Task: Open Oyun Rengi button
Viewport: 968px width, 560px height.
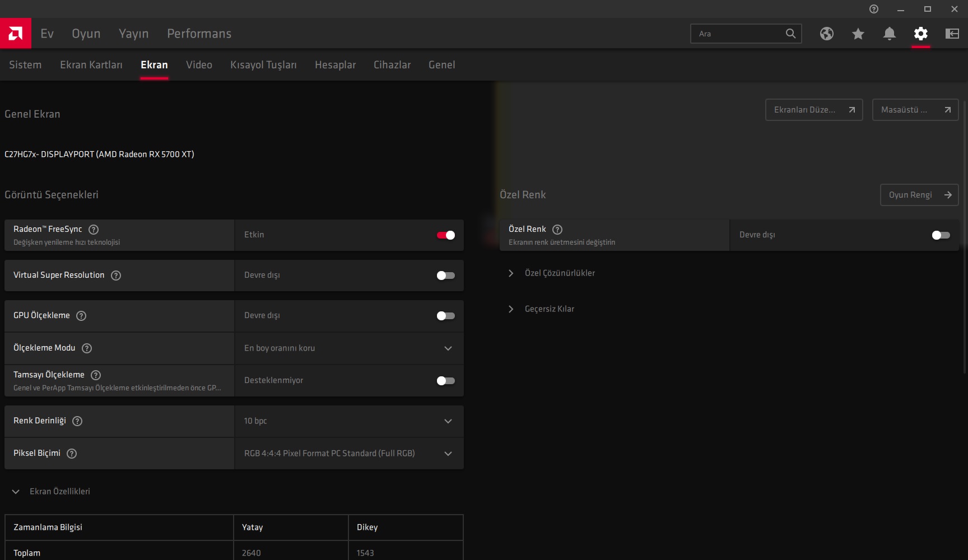Action: click(919, 195)
